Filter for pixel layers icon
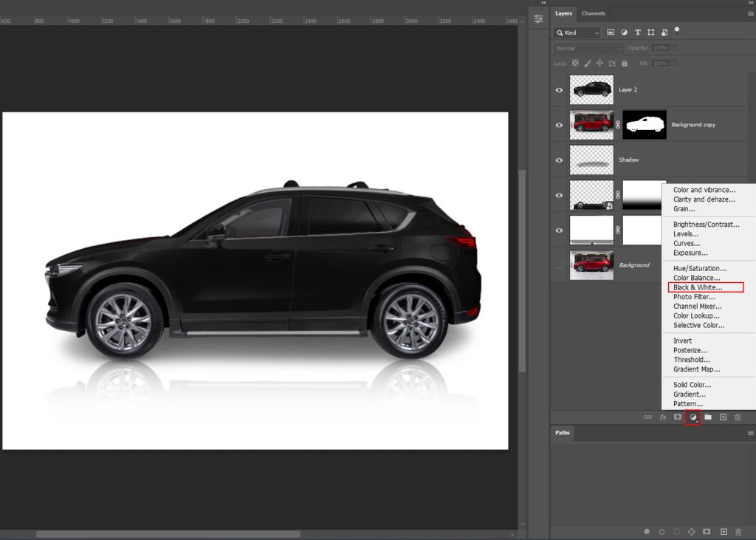This screenshot has height=540, width=756. coord(611,33)
